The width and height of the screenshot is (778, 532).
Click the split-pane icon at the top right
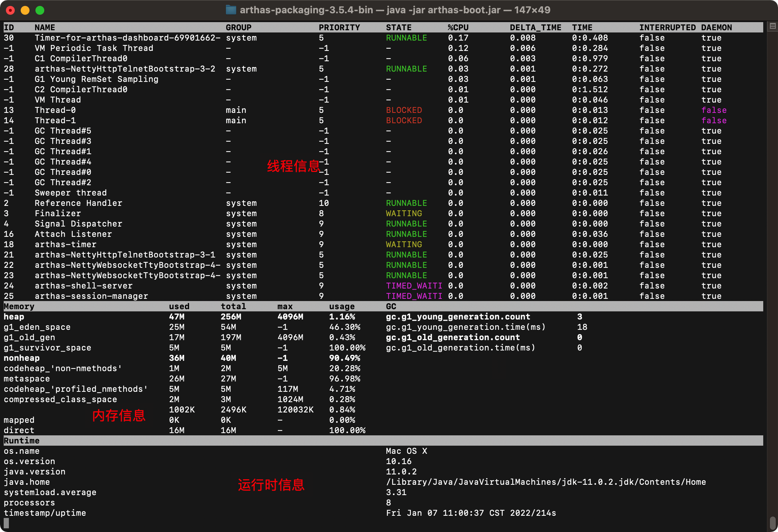coord(772,26)
